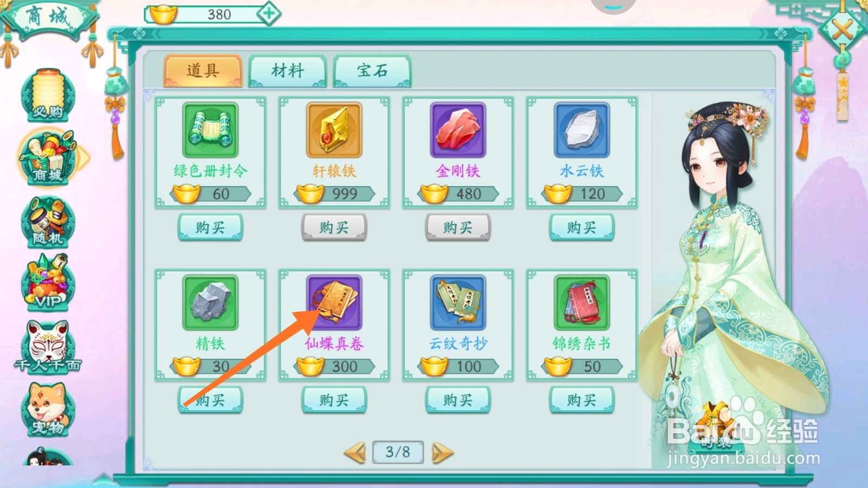Switch to the 材料 tab
868x488 pixels.
click(288, 70)
